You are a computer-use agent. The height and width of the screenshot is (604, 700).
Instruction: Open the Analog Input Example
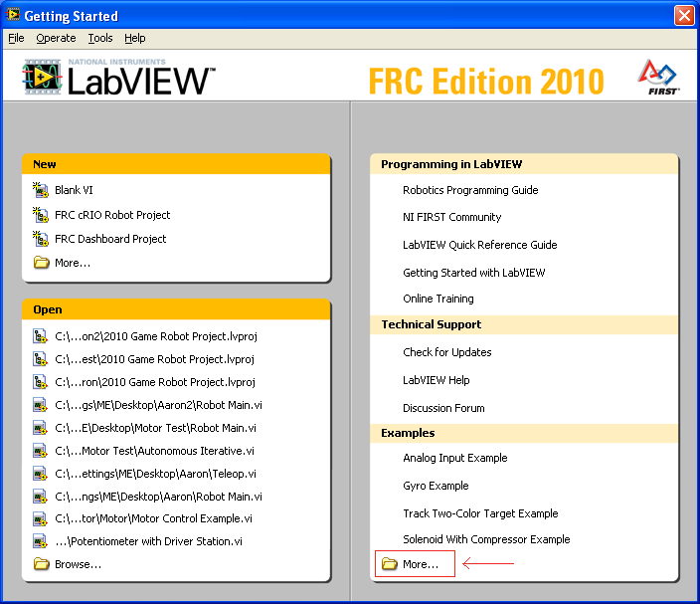tap(455, 458)
